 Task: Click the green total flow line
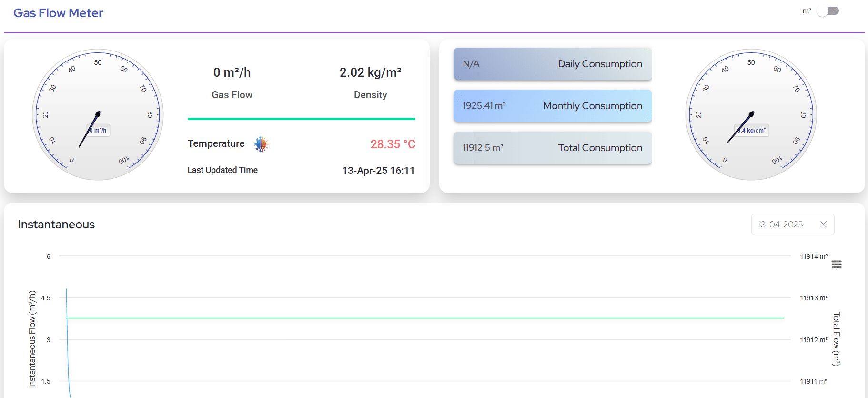point(425,318)
